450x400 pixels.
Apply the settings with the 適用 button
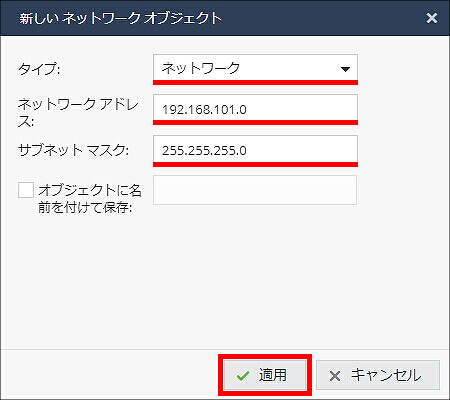coord(265,375)
